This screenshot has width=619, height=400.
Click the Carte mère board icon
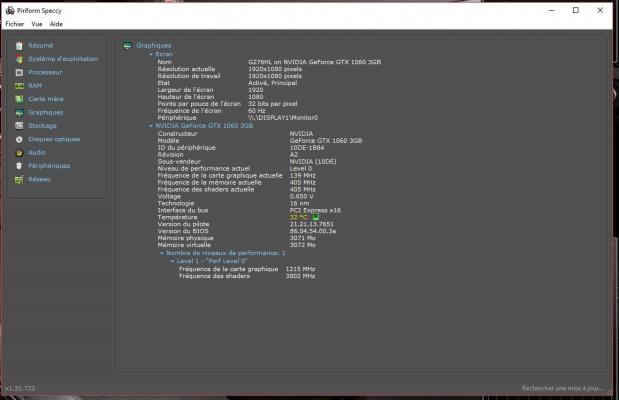point(19,99)
